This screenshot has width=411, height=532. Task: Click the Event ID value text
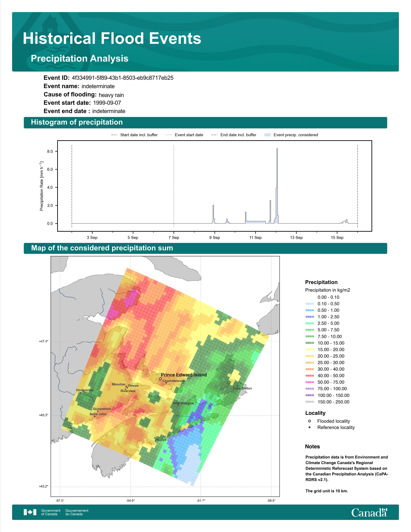(x=123, y=78)
